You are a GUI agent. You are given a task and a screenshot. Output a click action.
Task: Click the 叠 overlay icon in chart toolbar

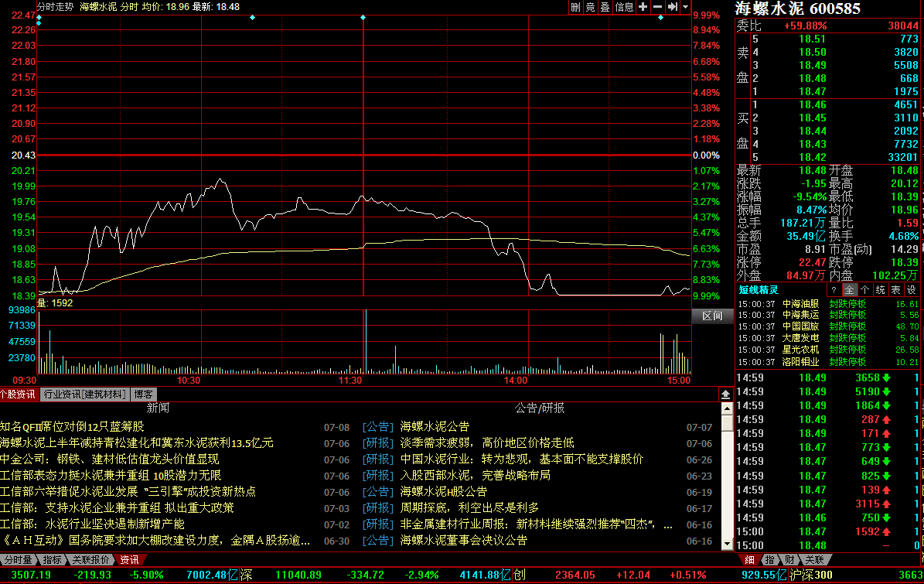click(x=605, y=7)
